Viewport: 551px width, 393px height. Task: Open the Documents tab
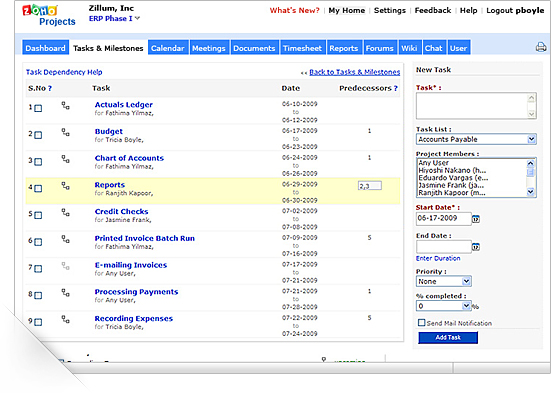click(254, 48)
